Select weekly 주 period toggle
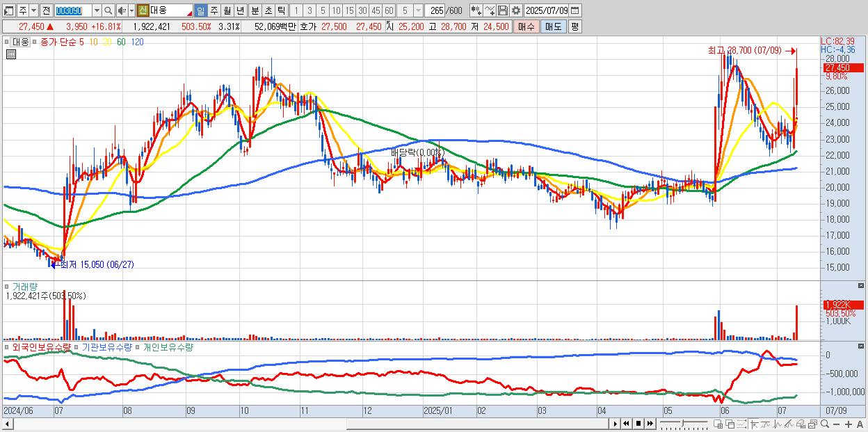The height and width of the screenshot is (432, 868). click(214, 10)
